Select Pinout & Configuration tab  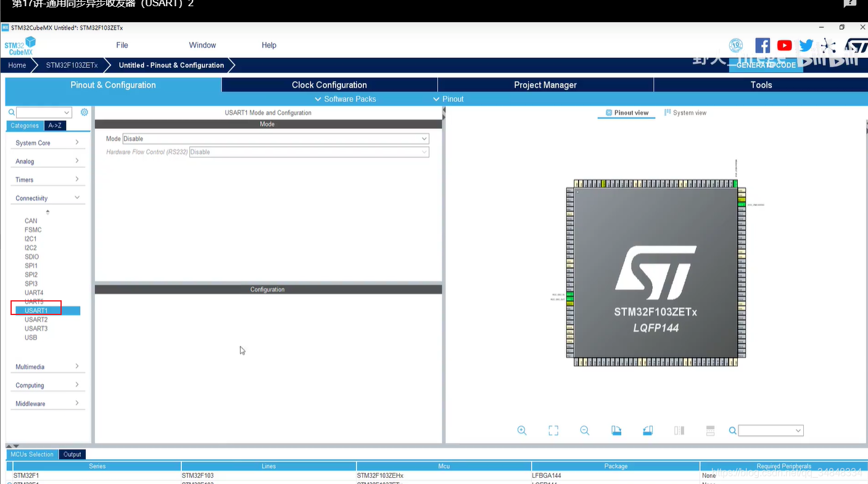click(113, 85)
